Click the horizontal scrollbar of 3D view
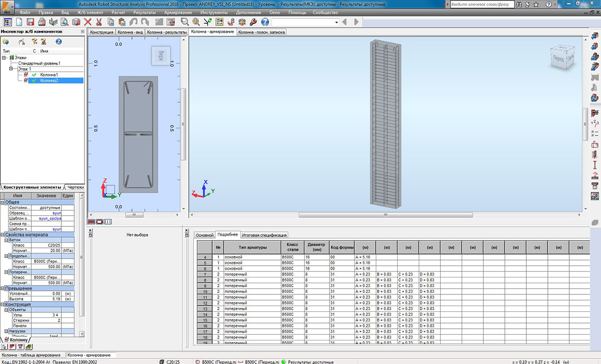This screenshot has height=364, width=601. (x=385, y=215)
